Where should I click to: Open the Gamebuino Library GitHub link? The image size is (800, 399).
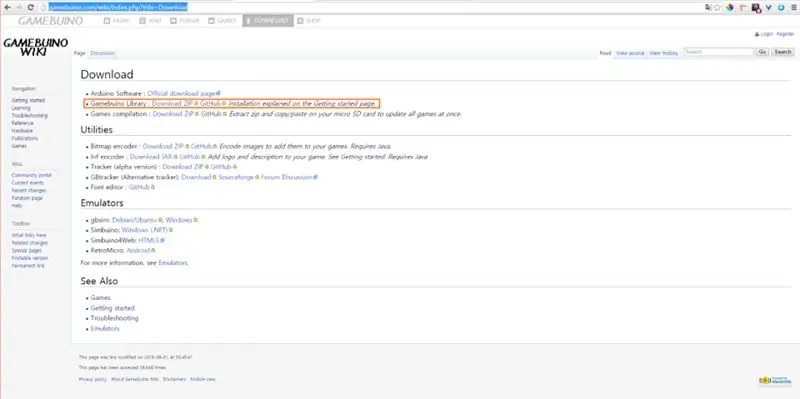[x=210, y=104]
